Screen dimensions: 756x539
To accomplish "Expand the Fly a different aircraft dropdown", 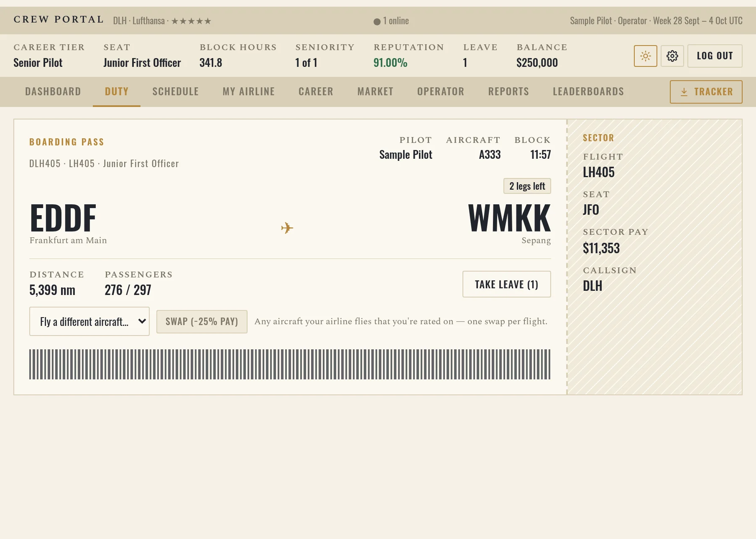I will 89,321.
